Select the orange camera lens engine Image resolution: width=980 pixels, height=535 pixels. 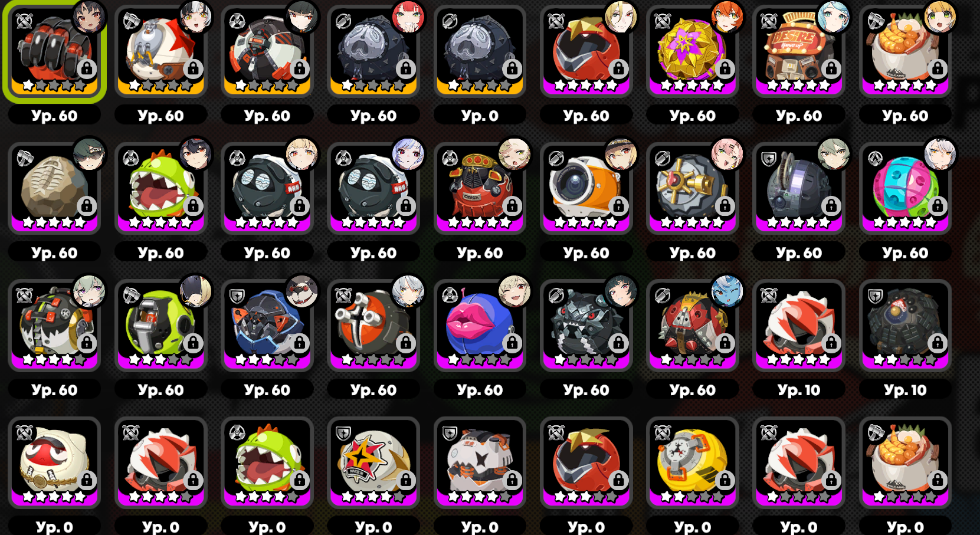click(586, 189)
